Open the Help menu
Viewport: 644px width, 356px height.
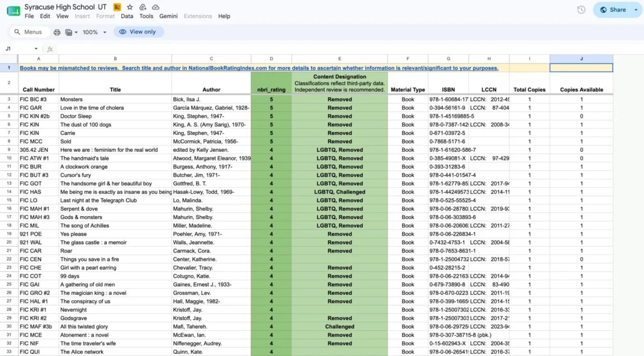(224, 16)
